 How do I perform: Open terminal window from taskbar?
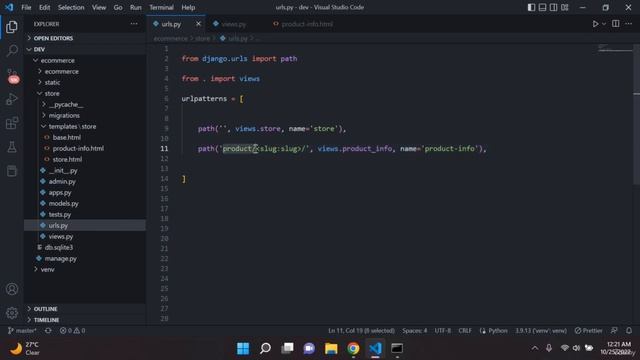point(397,348)
